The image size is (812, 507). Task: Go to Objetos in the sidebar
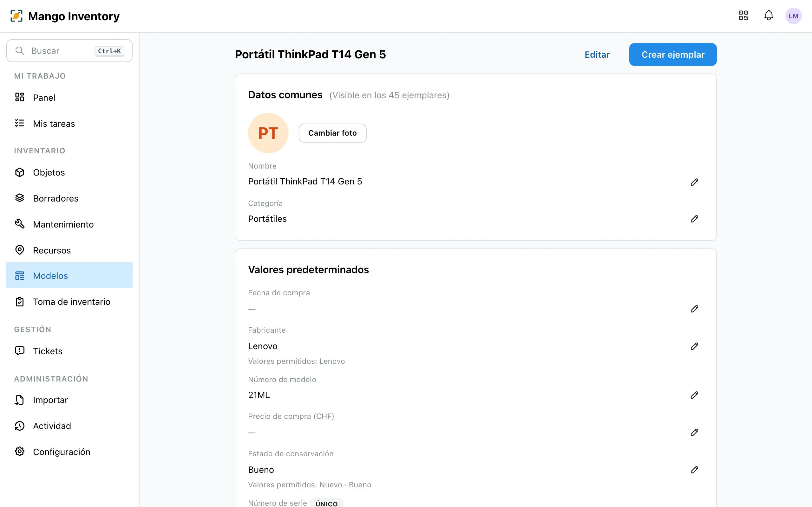click(x=69, y=172)
